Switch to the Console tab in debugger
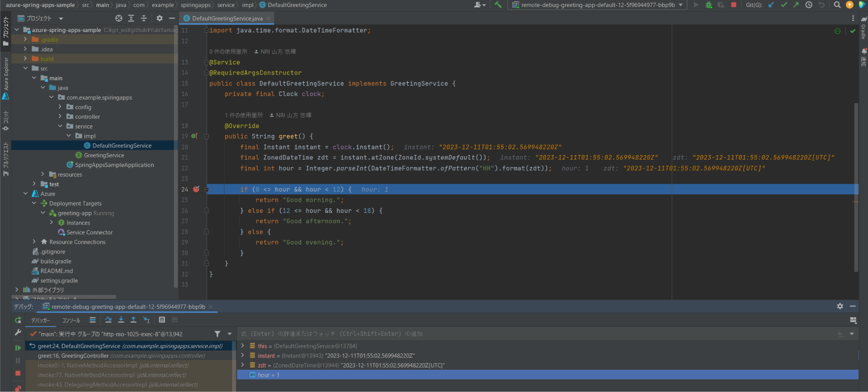The width and height of the screenshot is (868, 392). click(x=71, y=320)
